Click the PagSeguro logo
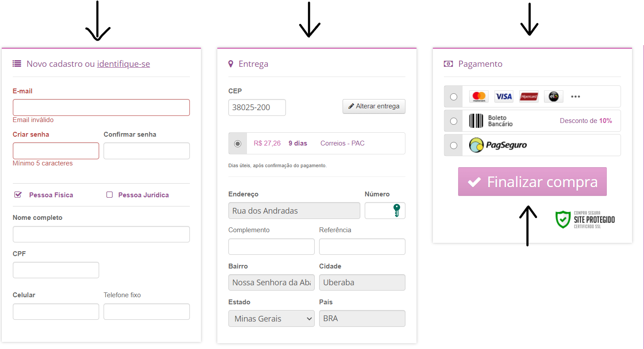The height and width of the screenshot is (349, 644). [498, 145]
